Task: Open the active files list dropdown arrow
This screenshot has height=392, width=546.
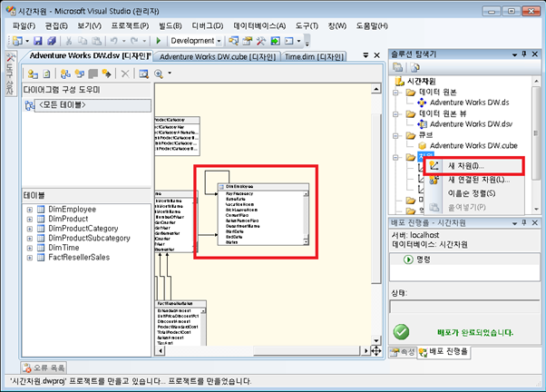Action: 366,55
